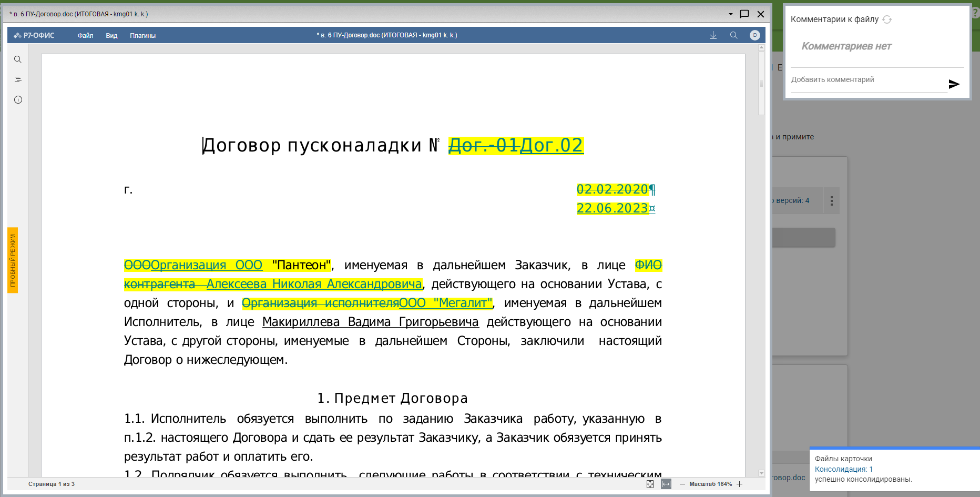Open three-dot menu beside версий: 4

pos(832,200)
